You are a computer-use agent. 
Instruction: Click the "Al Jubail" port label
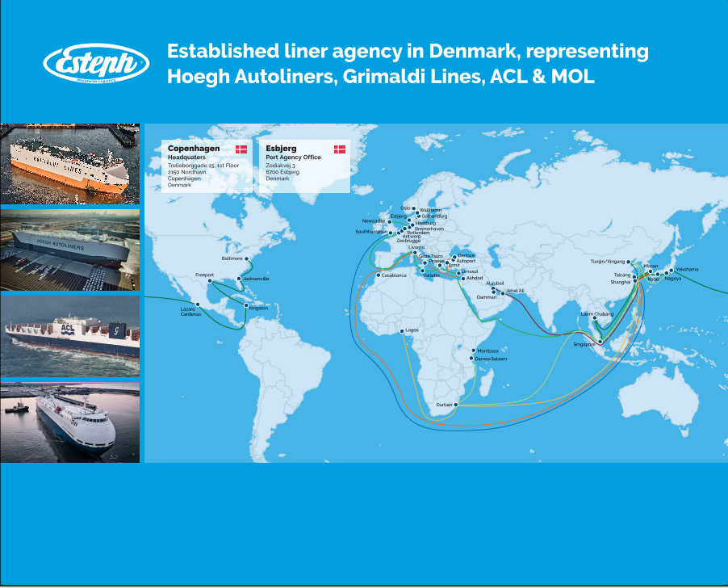point(495,283)
